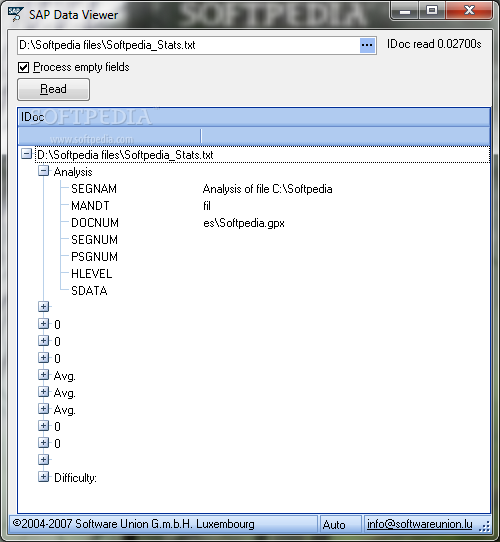Expand the Difficulty: node

pos(44,477)
